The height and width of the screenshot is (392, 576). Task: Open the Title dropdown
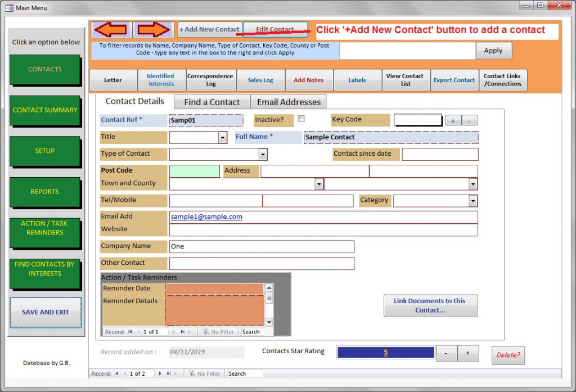(222, 137)
